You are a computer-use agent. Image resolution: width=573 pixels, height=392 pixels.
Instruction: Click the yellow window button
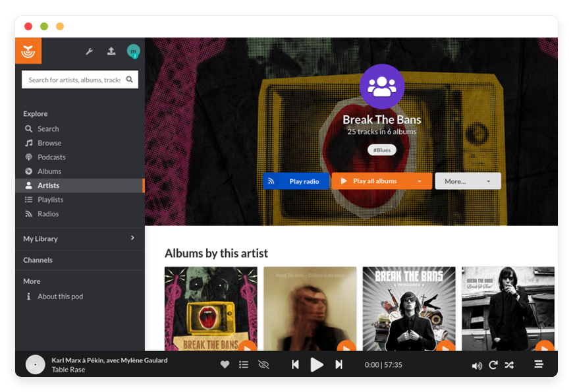tap(60, 26)
